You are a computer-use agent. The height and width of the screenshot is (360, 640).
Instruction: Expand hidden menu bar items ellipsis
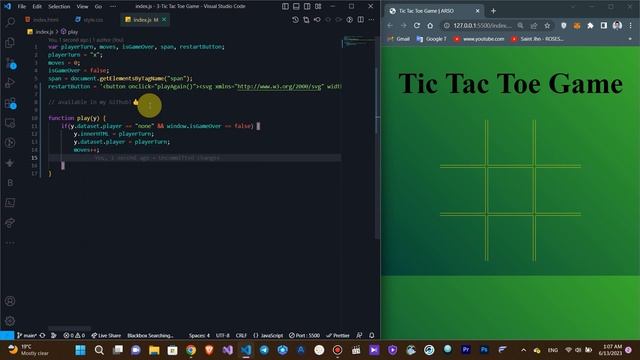click(x=113, y=7)
